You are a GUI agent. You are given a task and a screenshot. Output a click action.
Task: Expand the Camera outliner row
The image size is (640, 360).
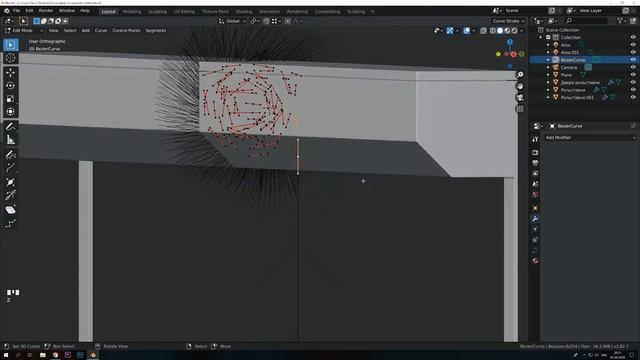pos(548,67)
